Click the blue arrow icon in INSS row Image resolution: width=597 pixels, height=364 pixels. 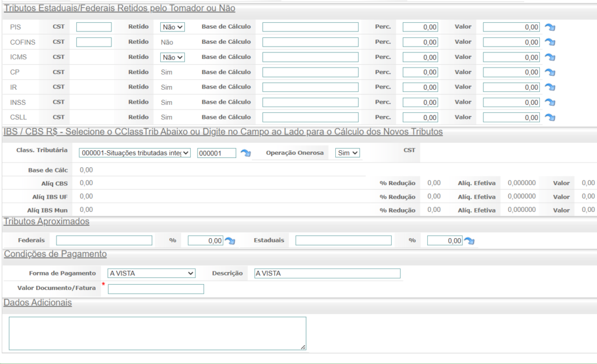pos(550,103)
